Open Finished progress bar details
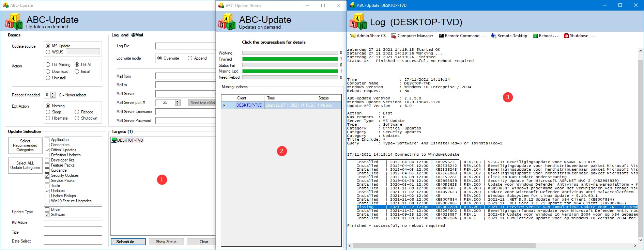The image size is (644, 250). (290, 59)
